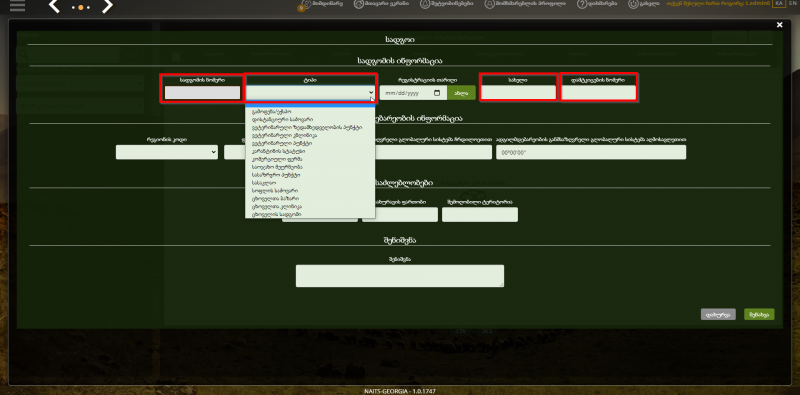Click the pasture area input field
Image resolution: width=800 pixels, height=395 pixels.
coord(400,214)
